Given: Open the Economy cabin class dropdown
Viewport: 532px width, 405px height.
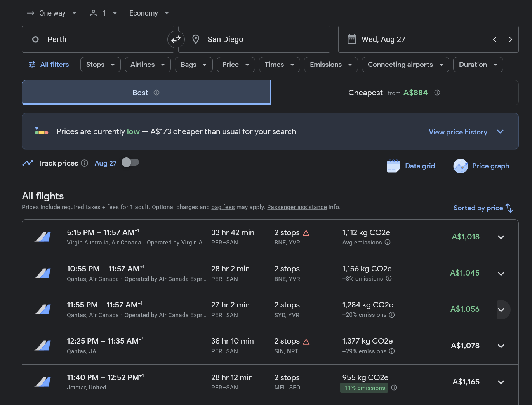Looking at the screenshot, I should [x=149, y=13].
